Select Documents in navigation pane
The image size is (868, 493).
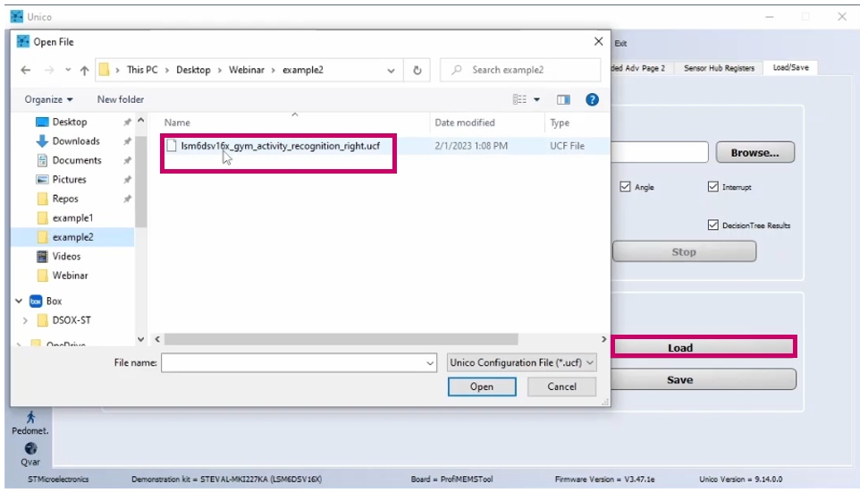pos(77,160)
